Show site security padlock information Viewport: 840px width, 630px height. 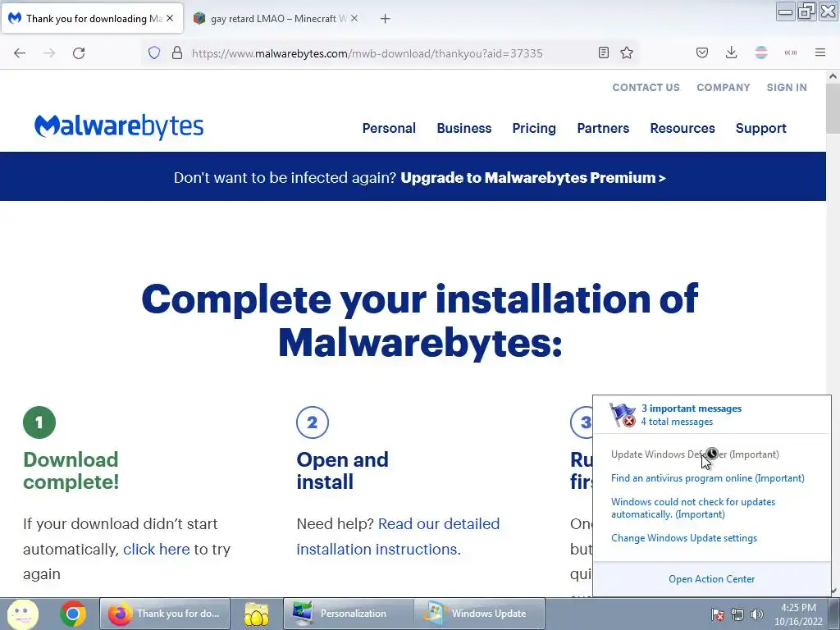[177, 53]
